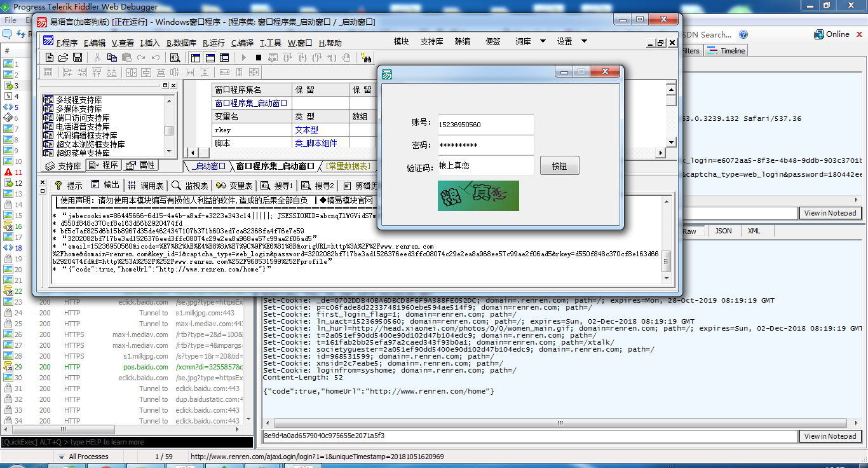The height and width of the screenshot is (468, 868).
Task: Expand the 词库 dropdown arrow
Action: [x=543, y=41]
